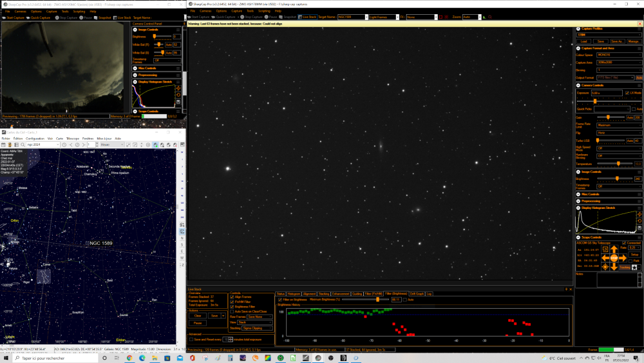The image size is (644, 363).
Task: Open the Télescope menu in Cartes du Ciel
Action: point(73,139)
